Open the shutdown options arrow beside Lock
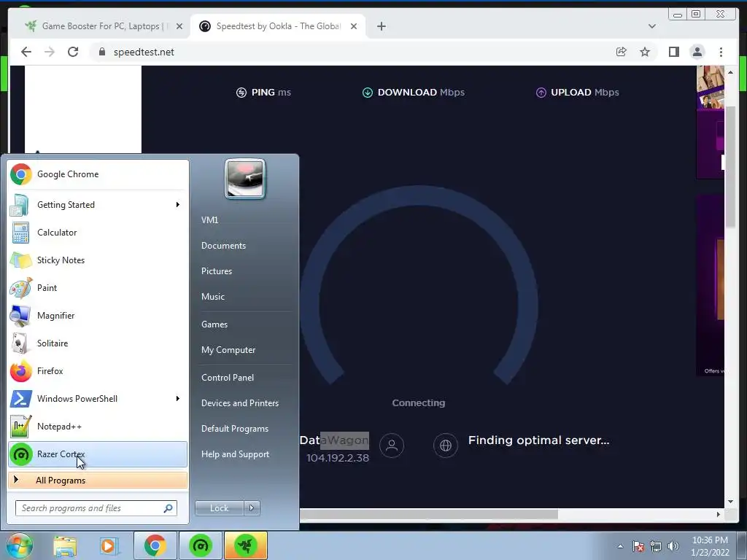This screenshot has height=560, width=747. click(252, 508)
